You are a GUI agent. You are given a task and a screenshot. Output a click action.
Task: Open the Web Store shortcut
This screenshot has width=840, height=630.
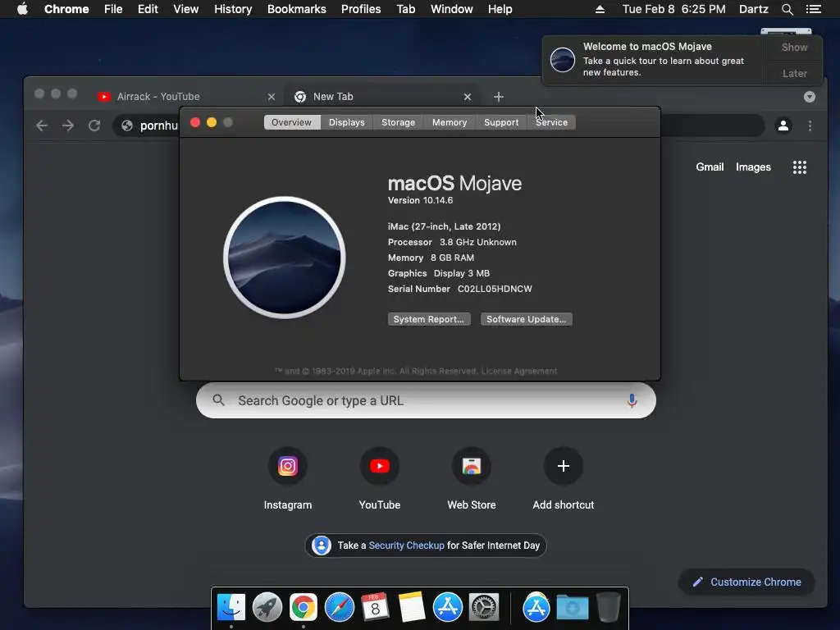472,466
